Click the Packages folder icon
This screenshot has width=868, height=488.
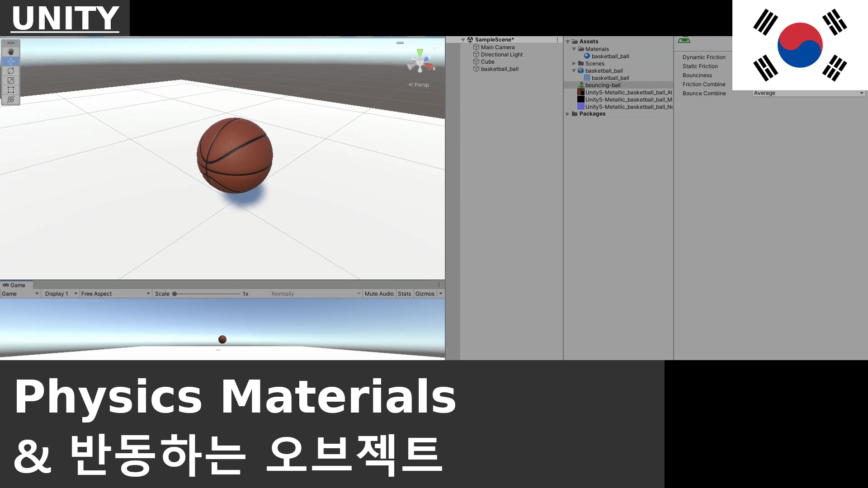pos(575,114)
